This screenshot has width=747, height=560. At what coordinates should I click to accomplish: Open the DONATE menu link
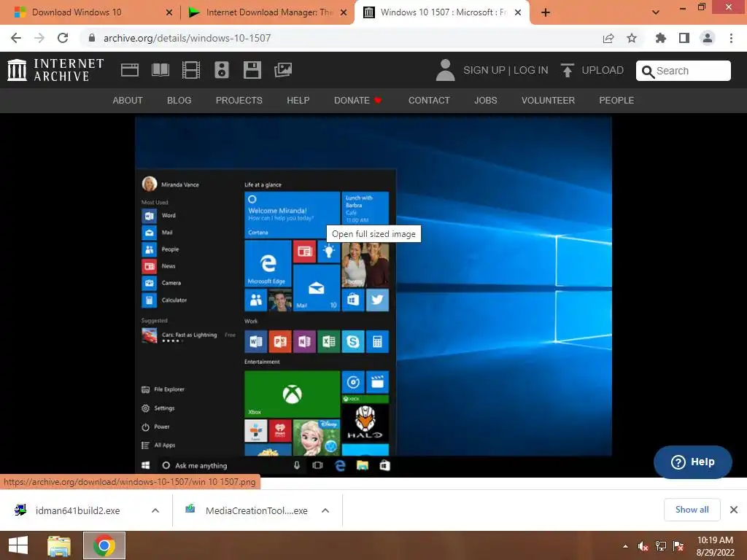pos(357,101)
